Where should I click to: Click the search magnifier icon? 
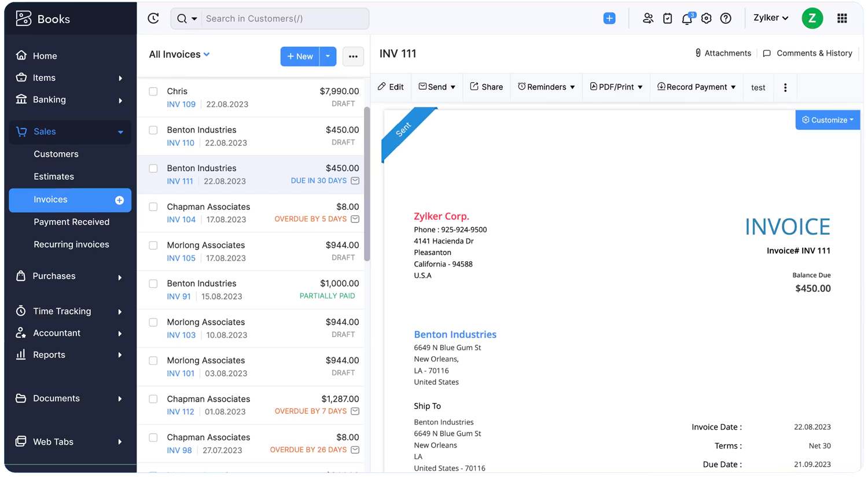coord(182,19)
